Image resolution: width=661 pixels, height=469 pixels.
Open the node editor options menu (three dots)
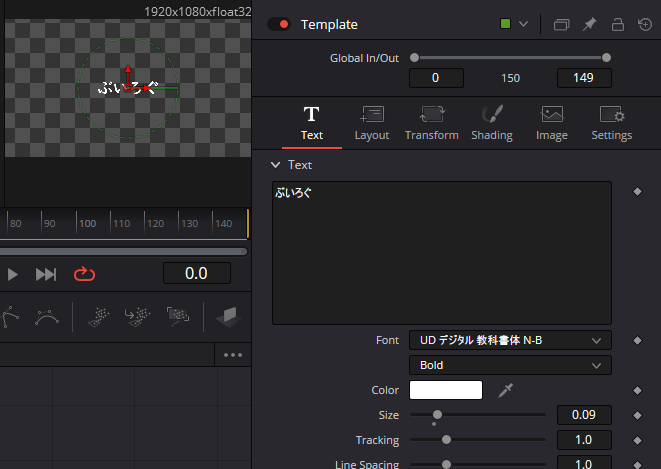(233, 355)
